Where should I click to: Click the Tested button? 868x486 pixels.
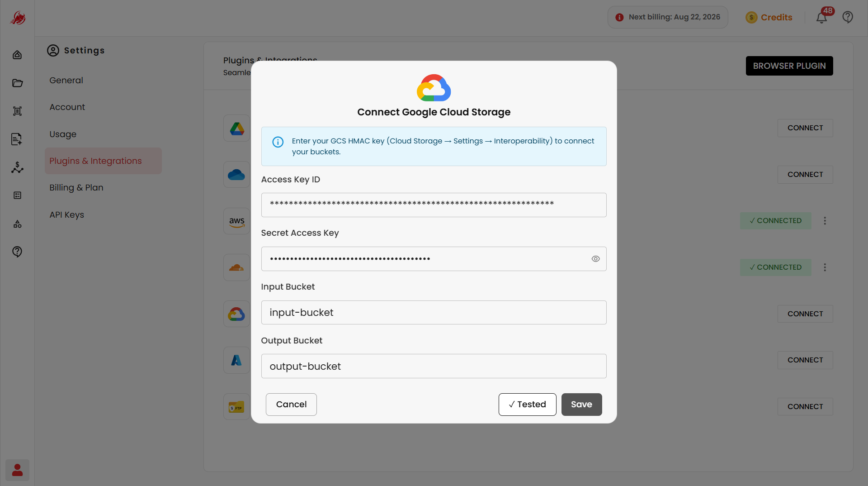point(528,405)
